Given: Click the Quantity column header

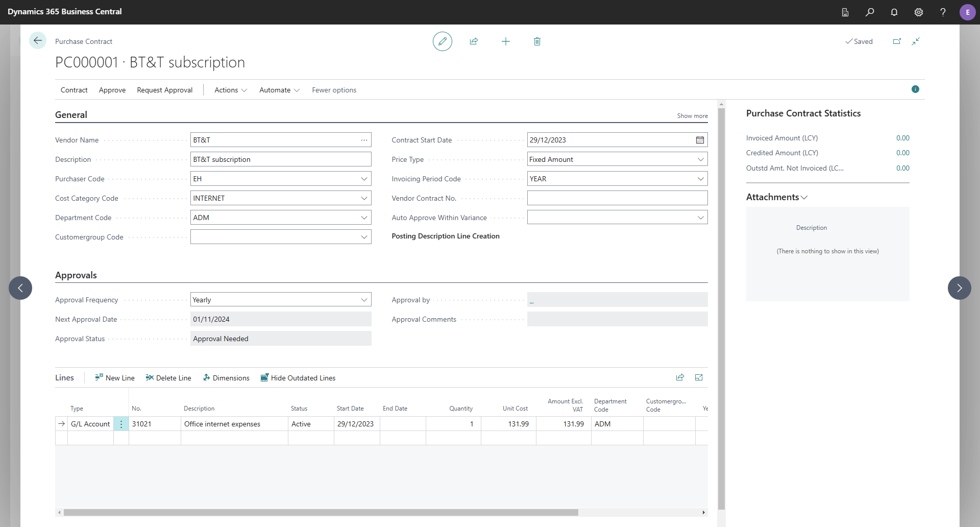Looking at the screenshot, I should (460, 409).
